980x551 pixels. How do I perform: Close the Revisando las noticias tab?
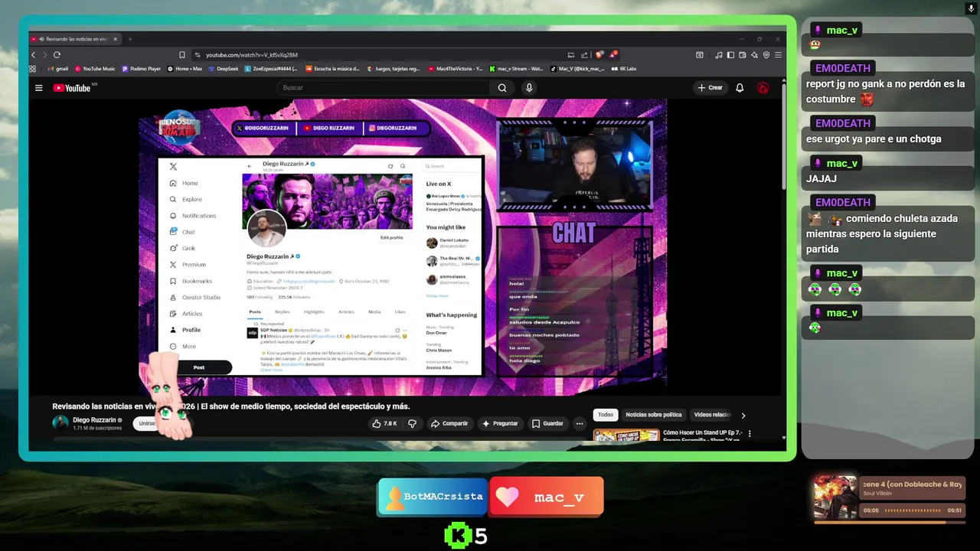tap(116, 39)
